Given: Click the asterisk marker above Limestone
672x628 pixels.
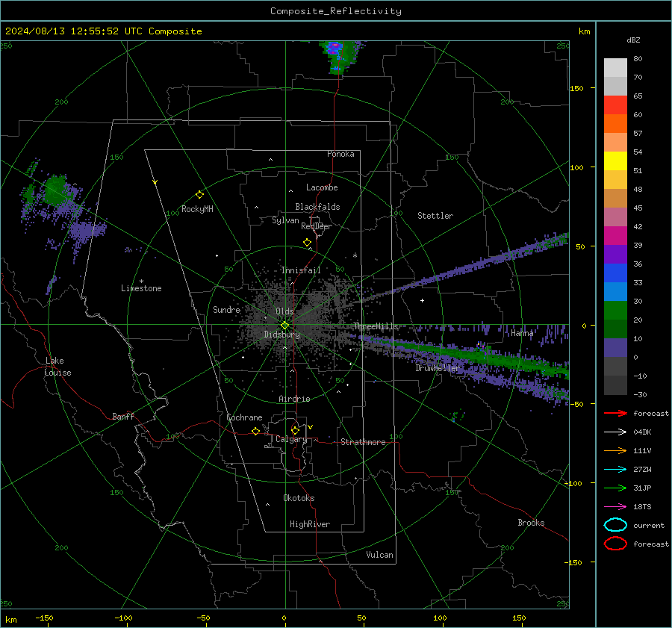Looking at the screenshot, I should click(x=141, y=282).
